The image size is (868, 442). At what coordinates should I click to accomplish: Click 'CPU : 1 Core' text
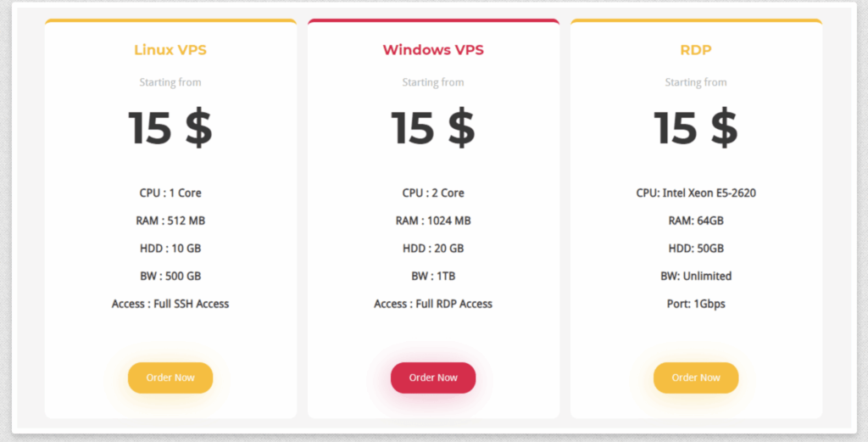pyautogui.click(x=170, y=193)
